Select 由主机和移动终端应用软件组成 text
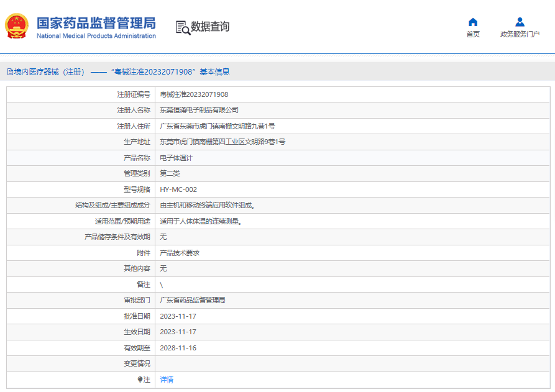The height and width of the screenshot is (392, 555). 208,205
